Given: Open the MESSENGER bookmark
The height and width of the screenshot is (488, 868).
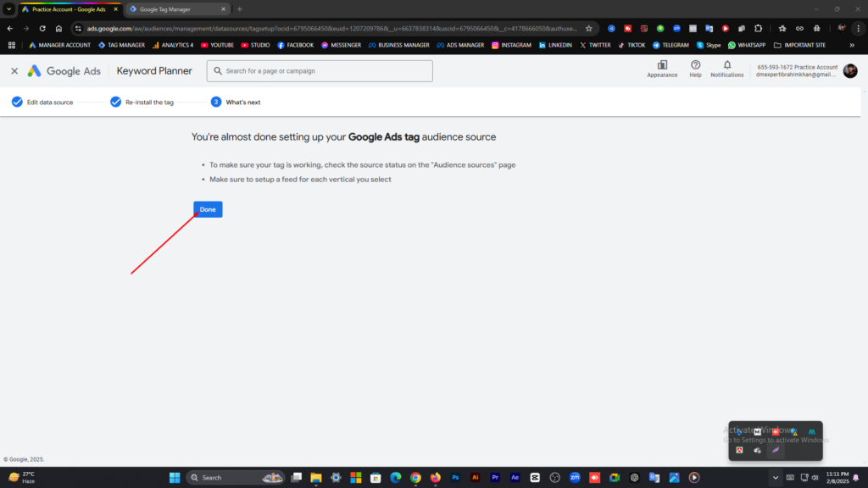Looking at the screenshot, I should [x=341, y=46].
